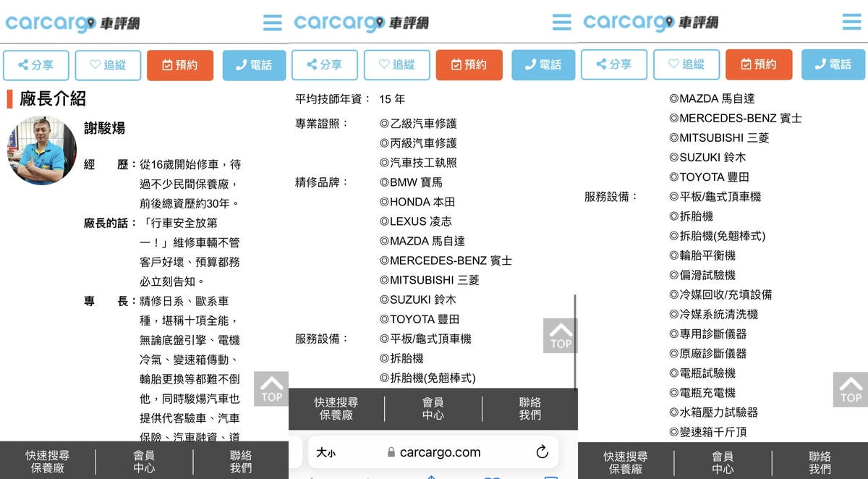Select 聯絡我們 tab in right screenshot
This screenshot has height=479, width=868.
[820, 462]
